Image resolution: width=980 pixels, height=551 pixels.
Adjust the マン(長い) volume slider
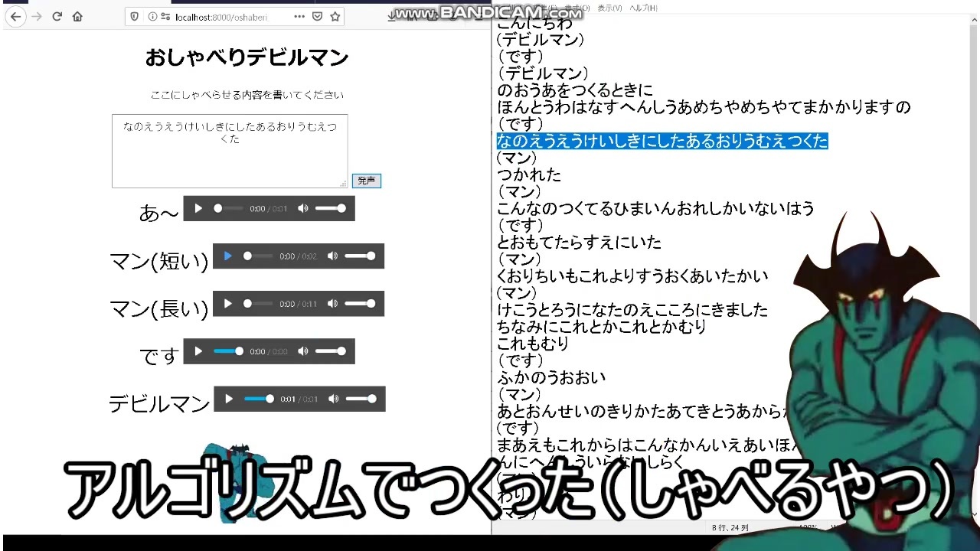click(x=360, y=303)
